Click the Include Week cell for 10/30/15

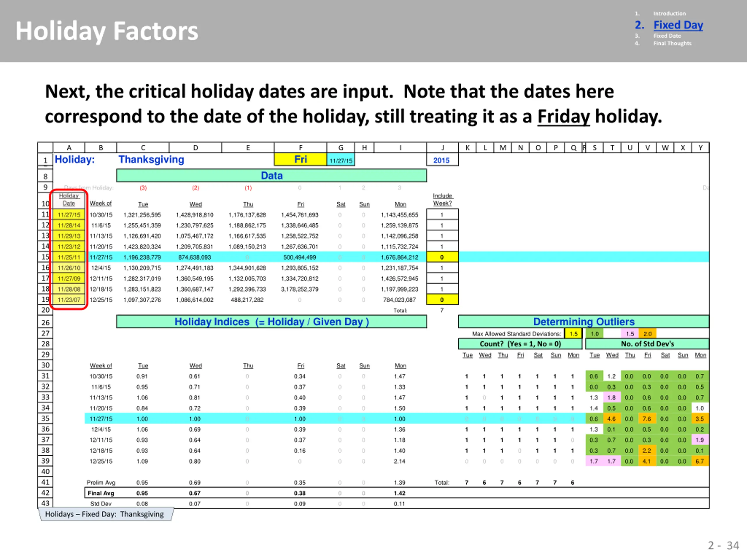tap(442, 215)
